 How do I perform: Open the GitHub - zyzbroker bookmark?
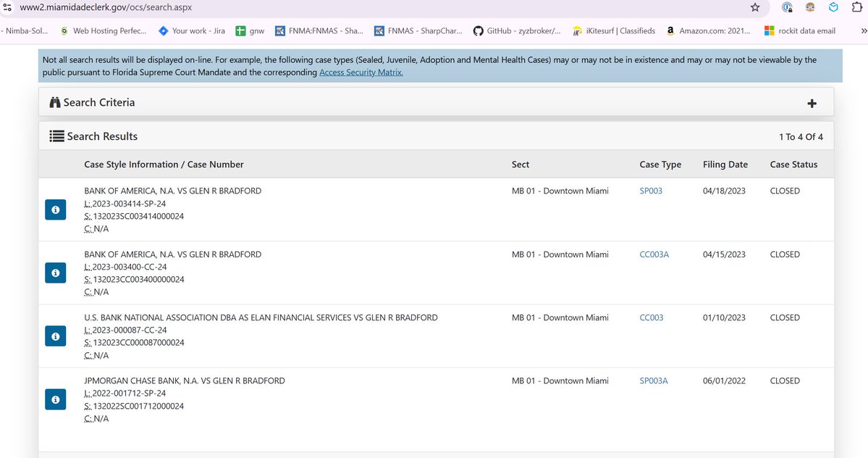[516, 31]
